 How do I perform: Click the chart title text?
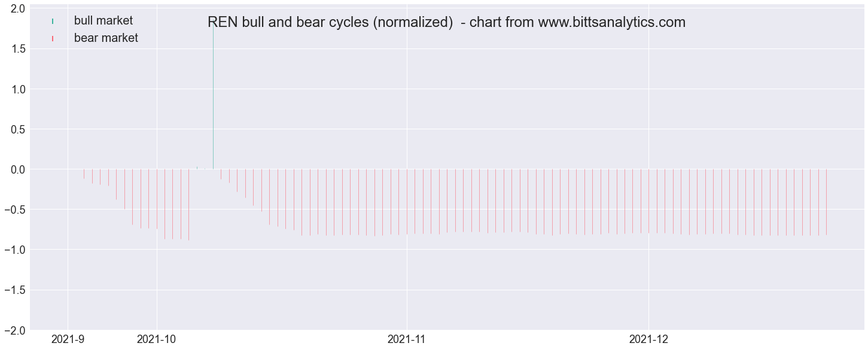(x=446, y=23)
